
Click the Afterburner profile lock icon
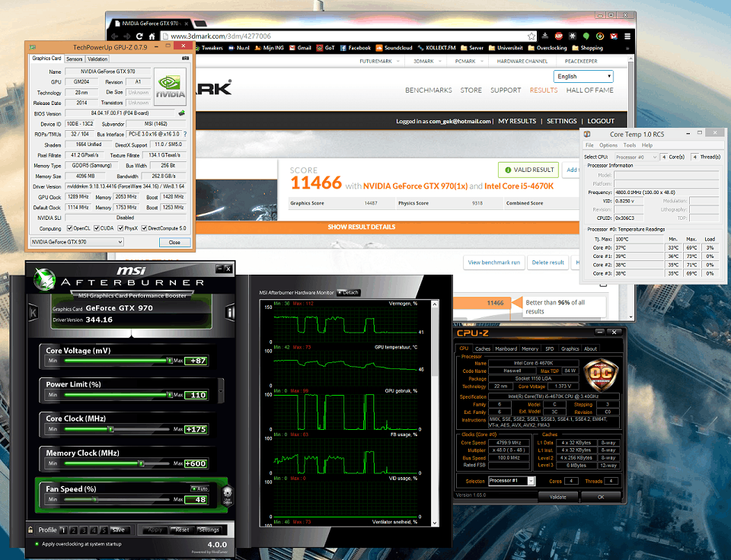pos(30,530)
